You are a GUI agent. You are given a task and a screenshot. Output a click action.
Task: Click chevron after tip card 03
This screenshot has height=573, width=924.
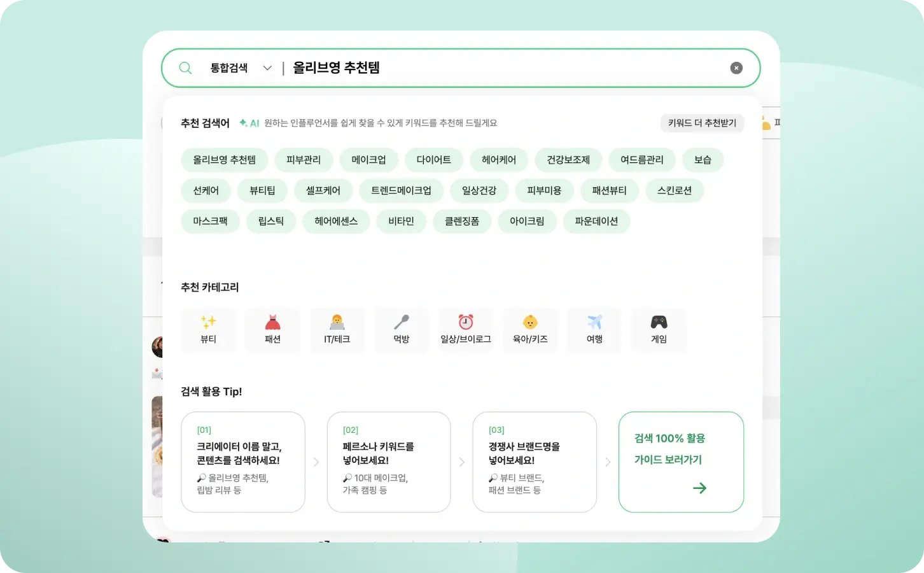608,462
